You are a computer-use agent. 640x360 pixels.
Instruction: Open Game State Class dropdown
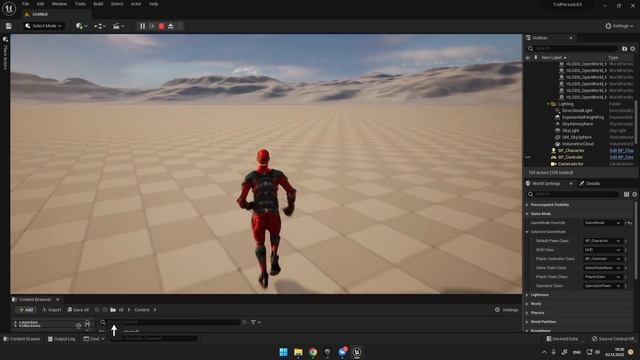(x=602, y=268)
